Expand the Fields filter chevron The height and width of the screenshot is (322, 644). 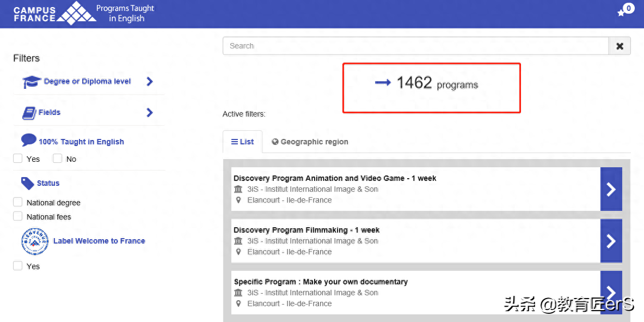pos(150,113)
